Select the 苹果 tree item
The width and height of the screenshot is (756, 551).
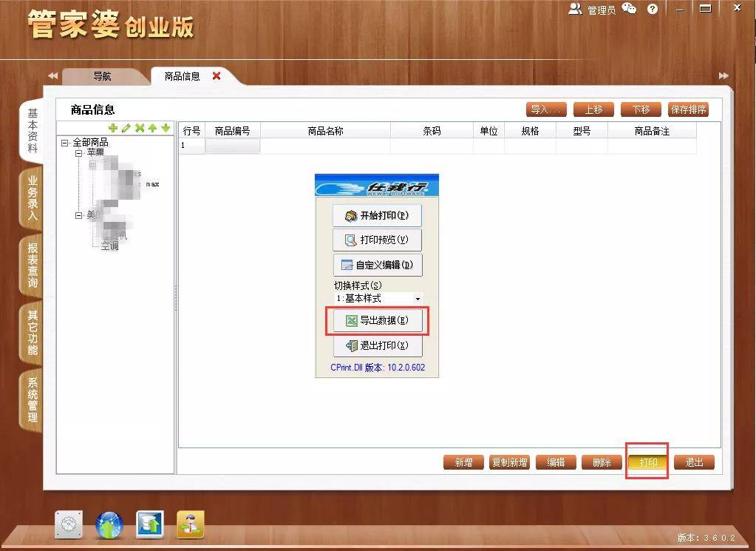point(95,153)
